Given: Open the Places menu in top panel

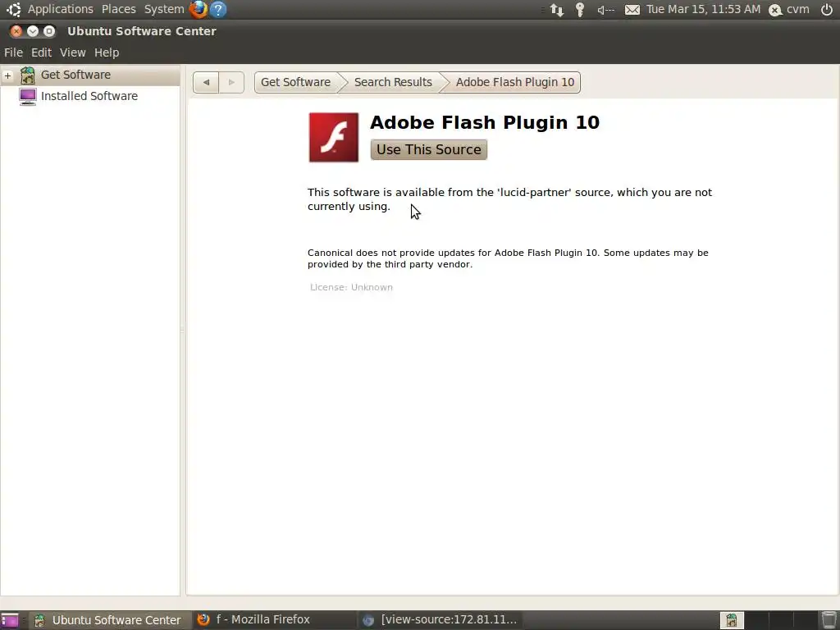Looking at the screenshot, I should point(118,9).
